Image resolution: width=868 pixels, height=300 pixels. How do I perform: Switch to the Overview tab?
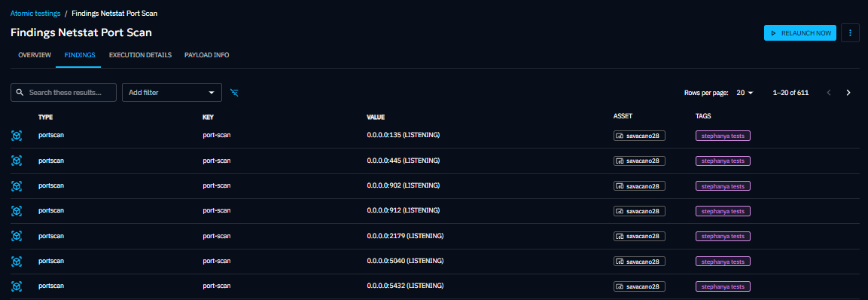(35, 55)
